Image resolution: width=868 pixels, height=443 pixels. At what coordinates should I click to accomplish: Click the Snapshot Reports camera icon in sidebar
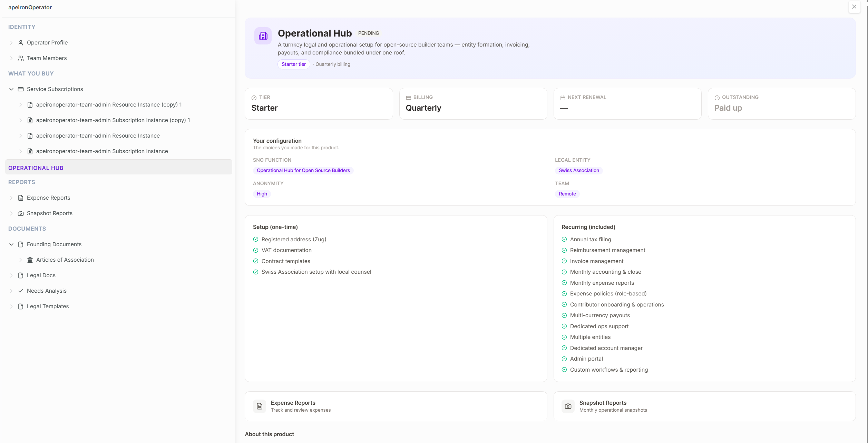[x=21, y=213]
